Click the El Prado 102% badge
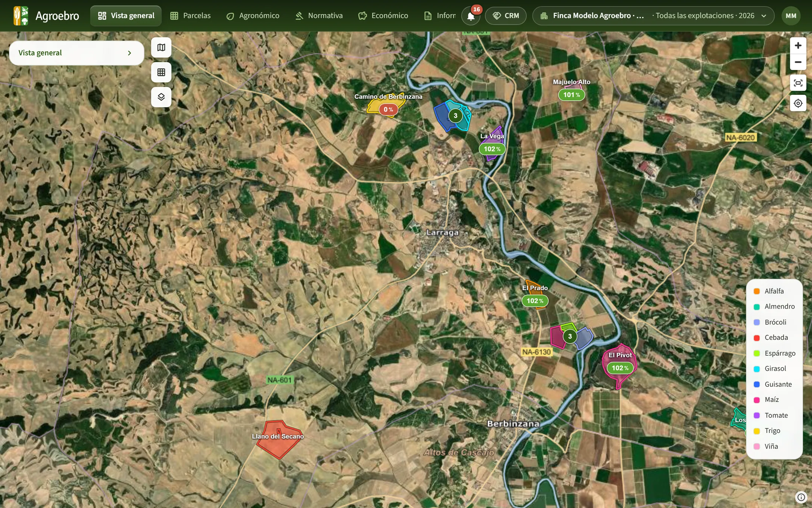812x508 pixels. tap(535, 301)
